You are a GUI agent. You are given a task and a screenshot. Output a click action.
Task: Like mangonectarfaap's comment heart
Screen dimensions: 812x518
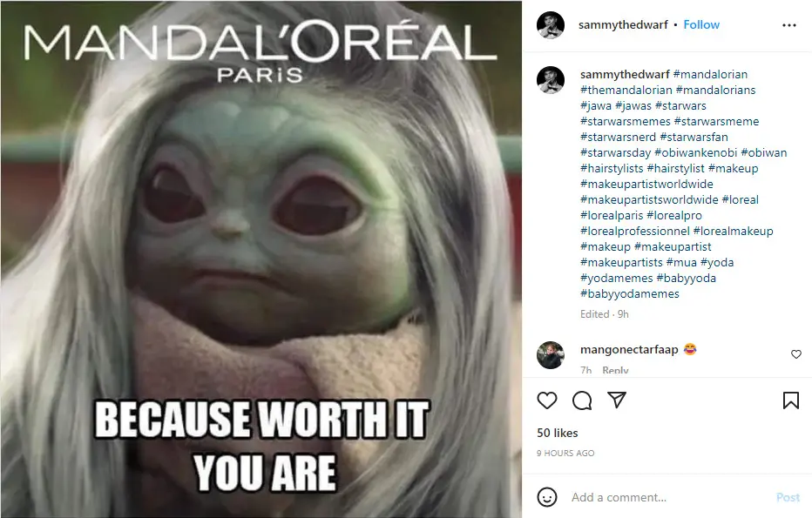point(796,354)
